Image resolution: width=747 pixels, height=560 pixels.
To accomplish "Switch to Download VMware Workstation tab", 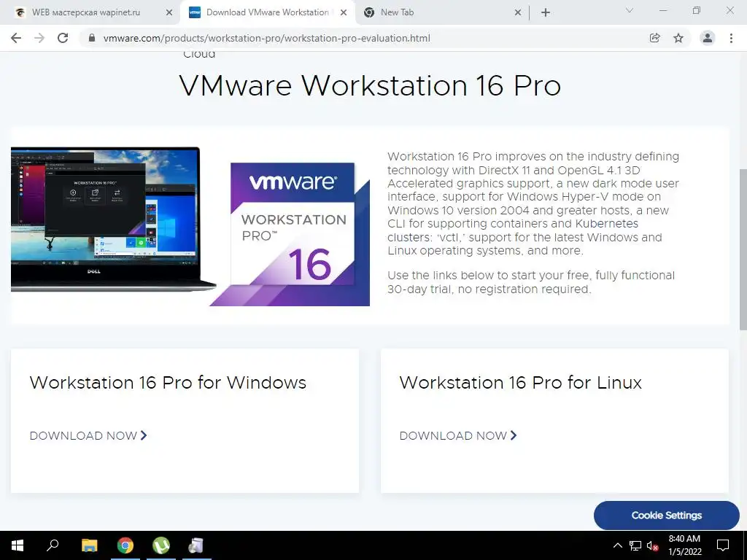I will (x=267, y=12).
